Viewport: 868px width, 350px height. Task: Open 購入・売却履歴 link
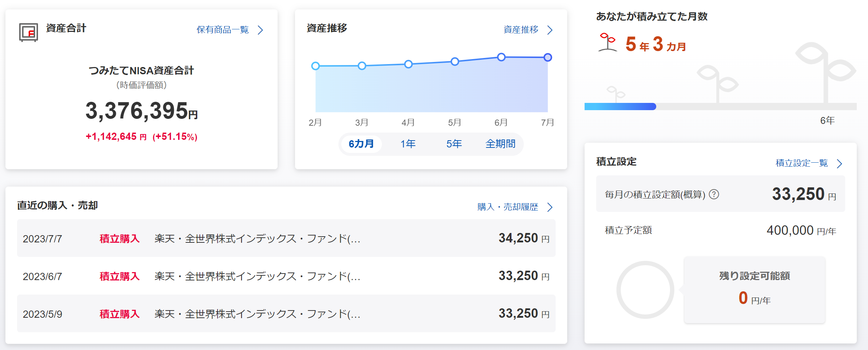pos(507,207)
